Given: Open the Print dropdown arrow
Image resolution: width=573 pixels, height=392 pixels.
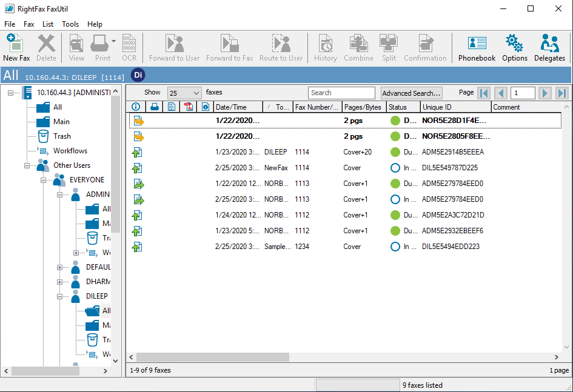Looking at the screenshot, I should [x=114, y=42].
